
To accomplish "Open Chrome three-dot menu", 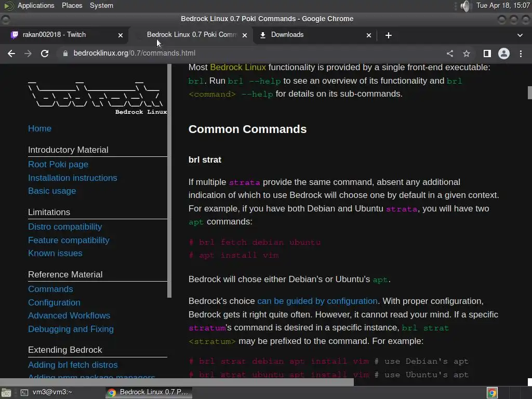I will coord(521,54).
